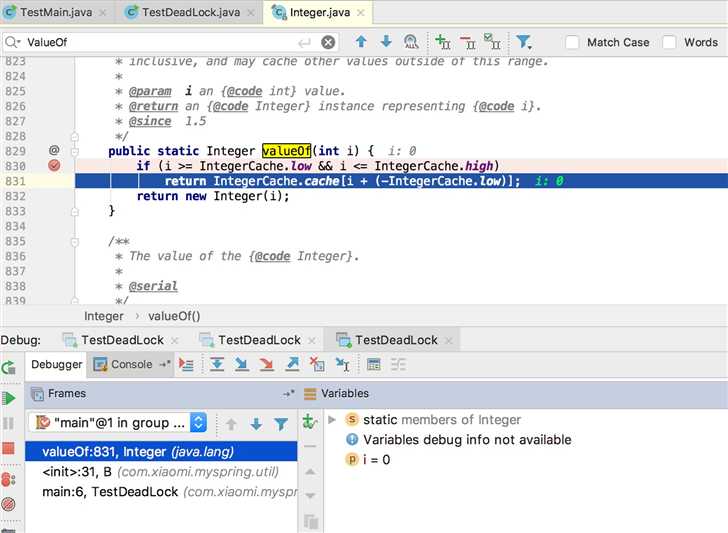The width and height of the screenshot is (728, 533).
Task: Toggle Match Case checkbox
Action: [572, 42]
